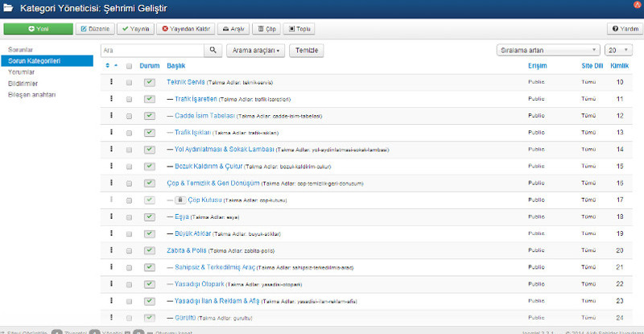Open the Teknik Servis category link

(186, 82)
